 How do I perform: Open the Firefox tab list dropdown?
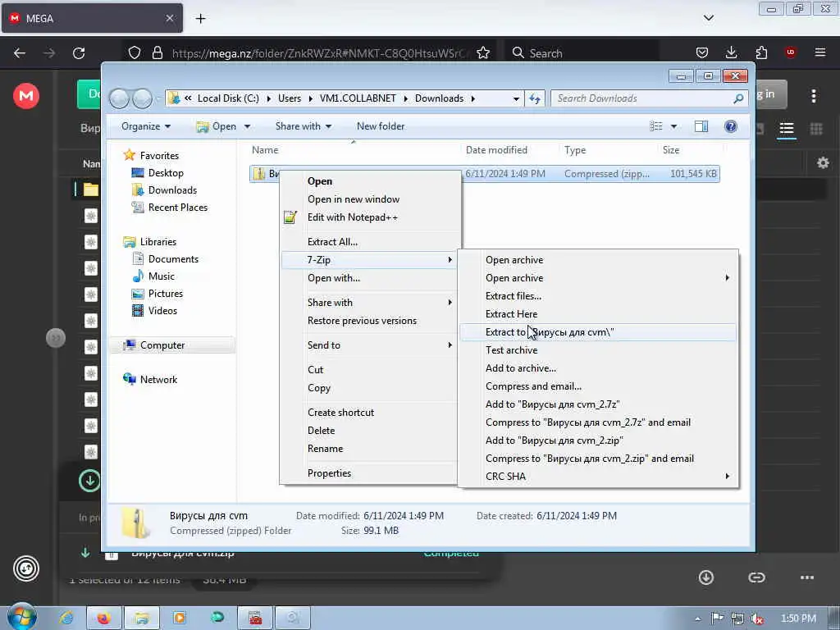coord(708,18)
